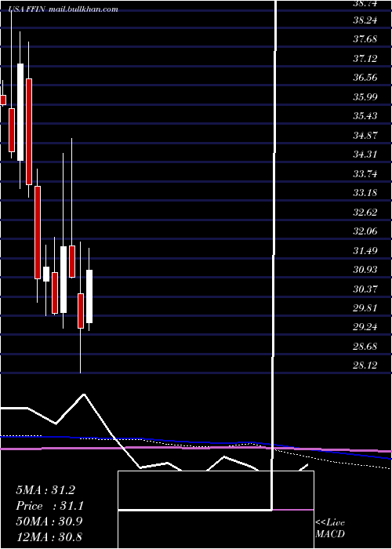Click the 'USA FFIN mail.bullkhan.com' chart title

[x=64, y=9]
